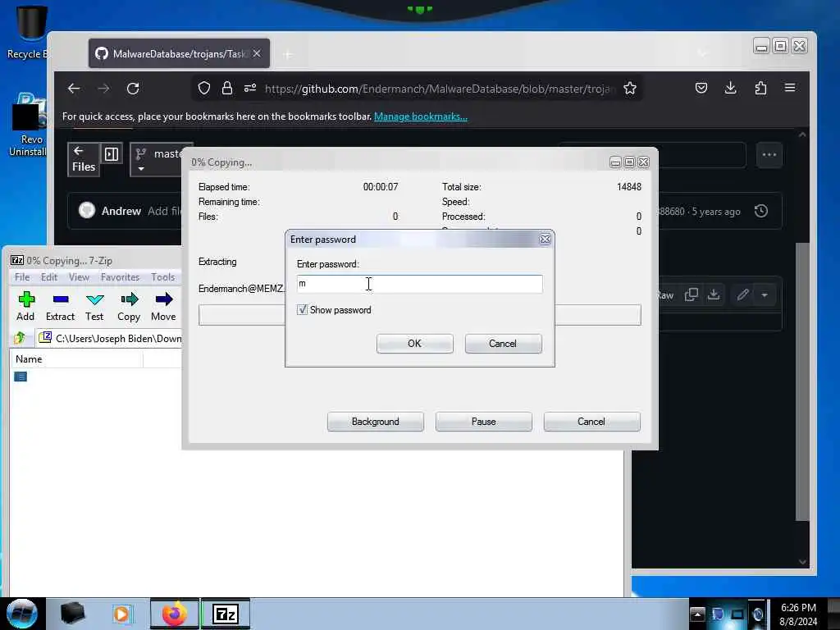Click the 7-Zip path address field
This screenshot has width=840, height=630.
[x=110, y=338]
